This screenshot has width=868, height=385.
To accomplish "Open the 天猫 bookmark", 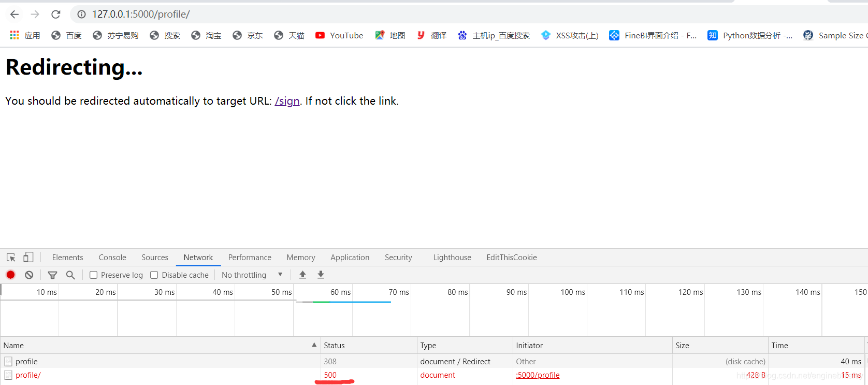I will point(289,35).
